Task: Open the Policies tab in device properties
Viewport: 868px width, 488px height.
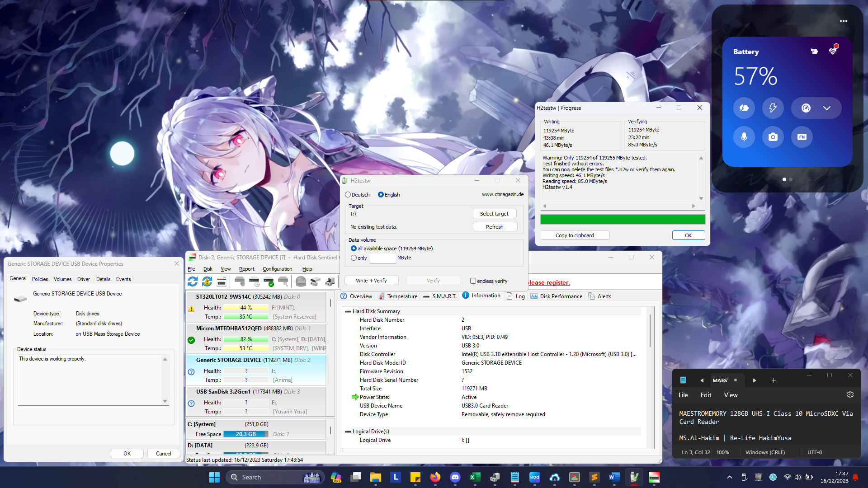Action: pos(40,279)
